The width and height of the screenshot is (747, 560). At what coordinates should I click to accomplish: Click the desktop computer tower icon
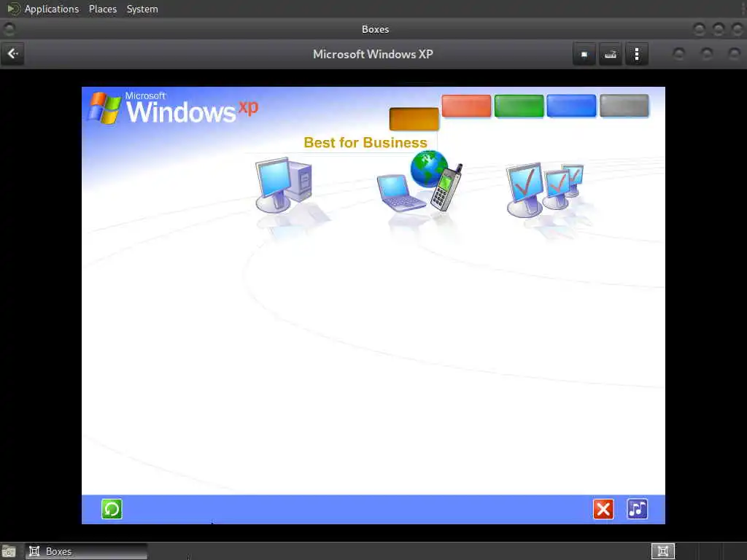tap(284, 185)
